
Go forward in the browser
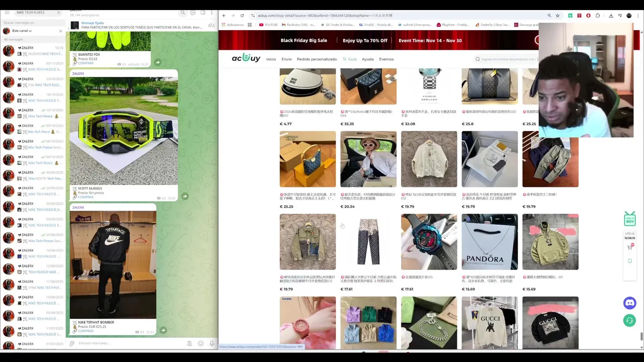click(x=233, y=16)
